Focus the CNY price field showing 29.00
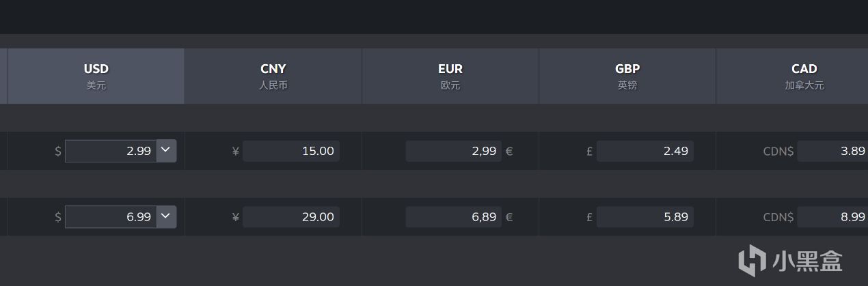Viewport: 868px width, 286px height. tap(291, 217)
